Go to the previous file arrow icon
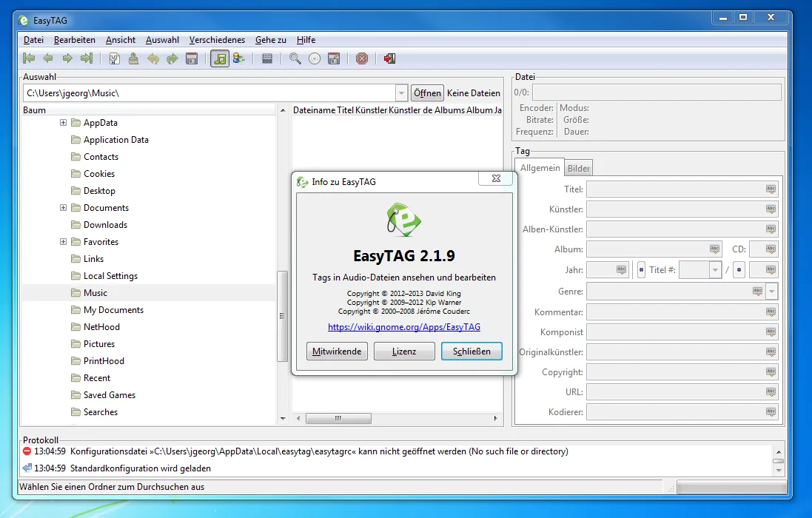The width and height of the screenshot is (812, 518). [48, 58]
